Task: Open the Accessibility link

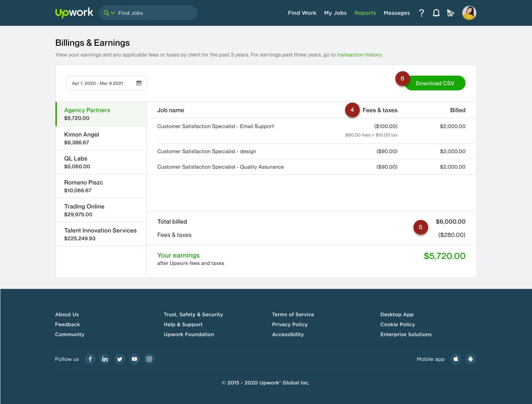Action: [288, 335]
